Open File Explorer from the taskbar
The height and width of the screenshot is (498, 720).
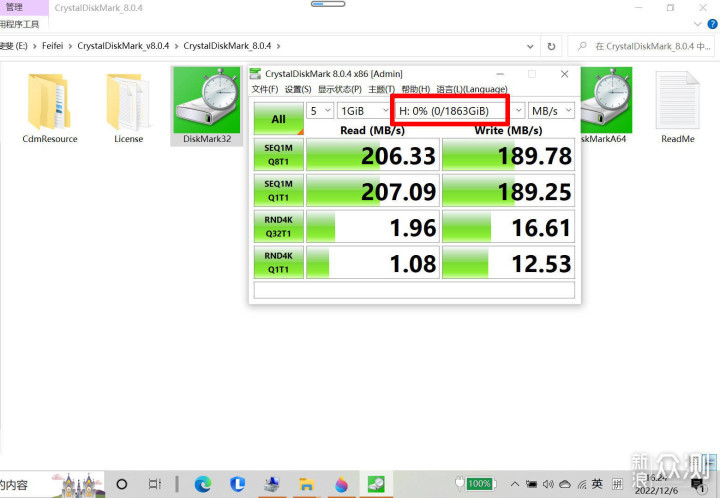[x=306, y=484]
